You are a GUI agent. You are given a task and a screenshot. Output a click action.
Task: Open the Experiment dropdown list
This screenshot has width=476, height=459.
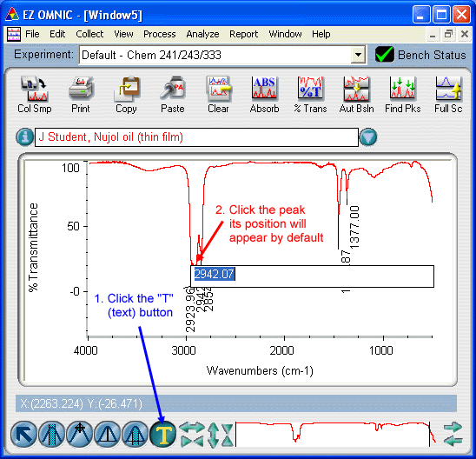[358, 55]
